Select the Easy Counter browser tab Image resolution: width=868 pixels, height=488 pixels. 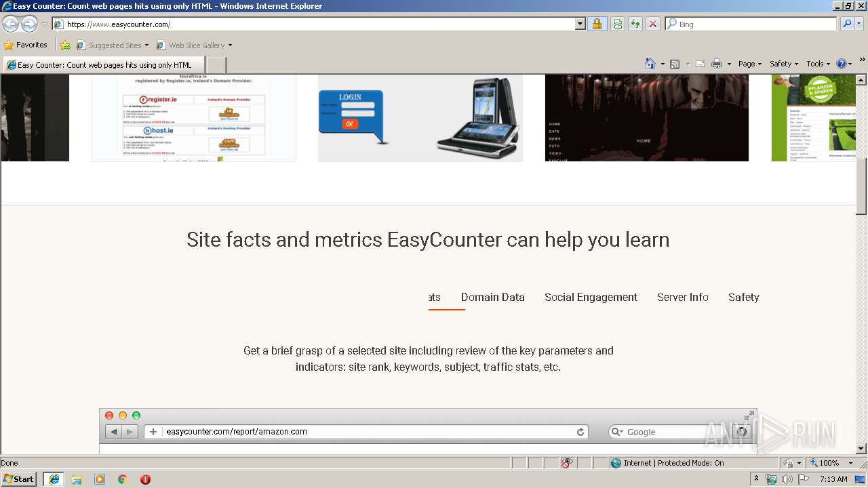(x=103, y=65)
